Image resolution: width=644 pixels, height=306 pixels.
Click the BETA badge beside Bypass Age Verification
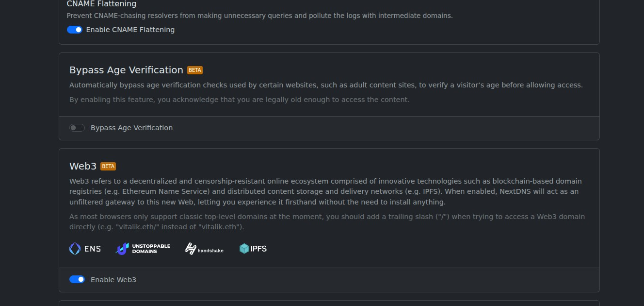pos(195,70)
